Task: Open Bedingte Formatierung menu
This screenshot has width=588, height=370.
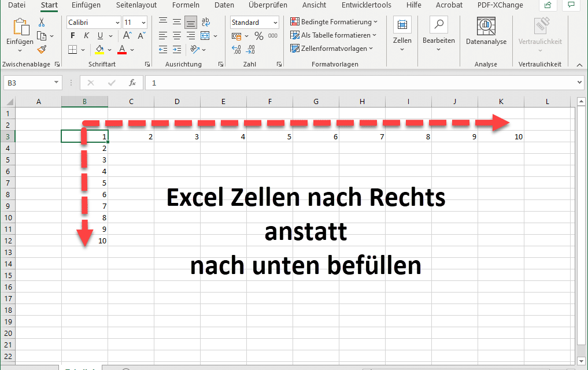Action: point(334,22)
